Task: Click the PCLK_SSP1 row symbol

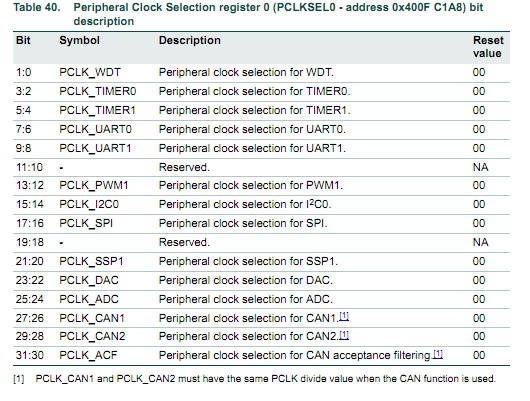Action: pos(91,261)
